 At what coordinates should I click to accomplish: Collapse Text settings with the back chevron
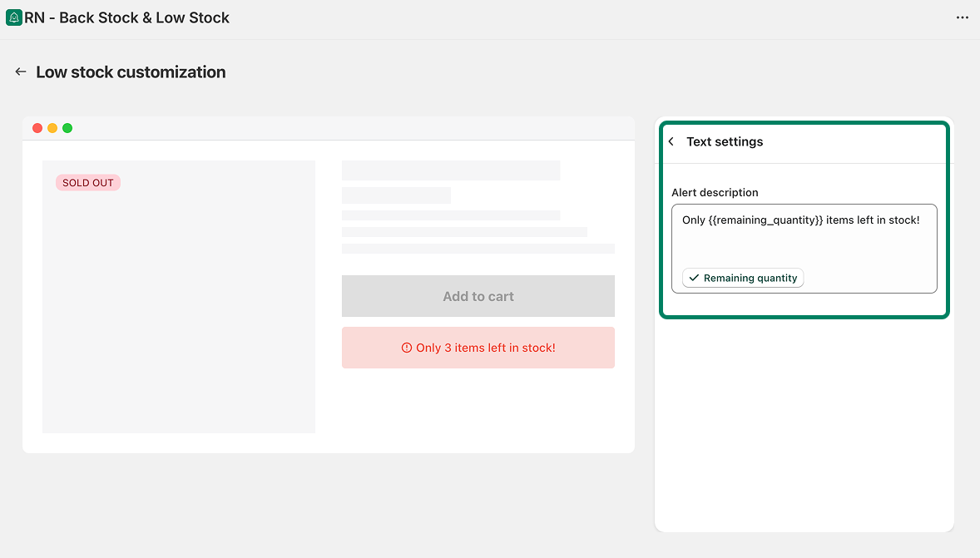671,142
